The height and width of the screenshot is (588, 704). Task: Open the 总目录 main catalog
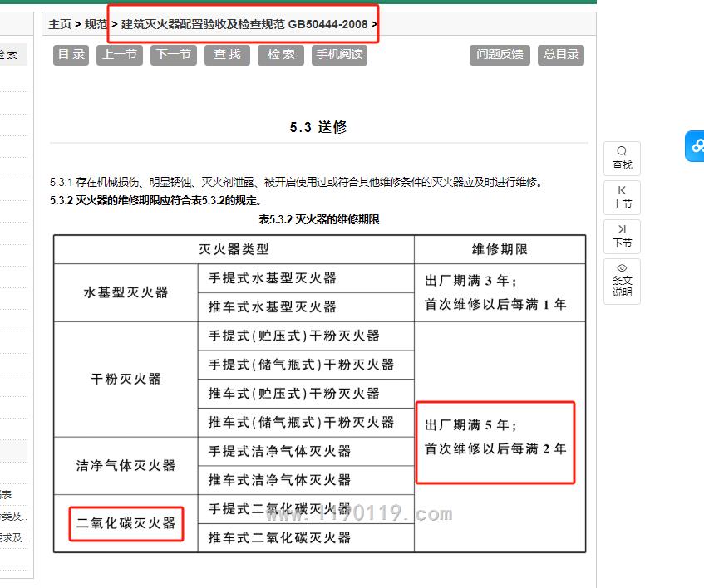tap(561, 55)
